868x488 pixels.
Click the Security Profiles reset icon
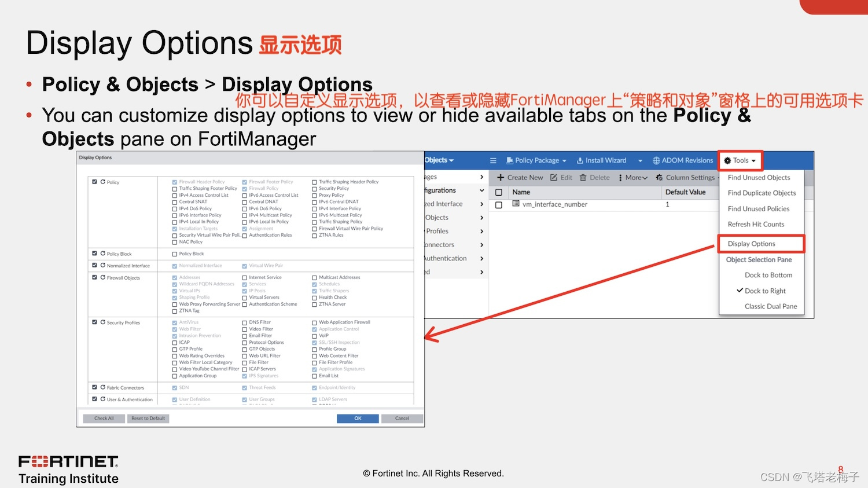click(x=102, y=322)
